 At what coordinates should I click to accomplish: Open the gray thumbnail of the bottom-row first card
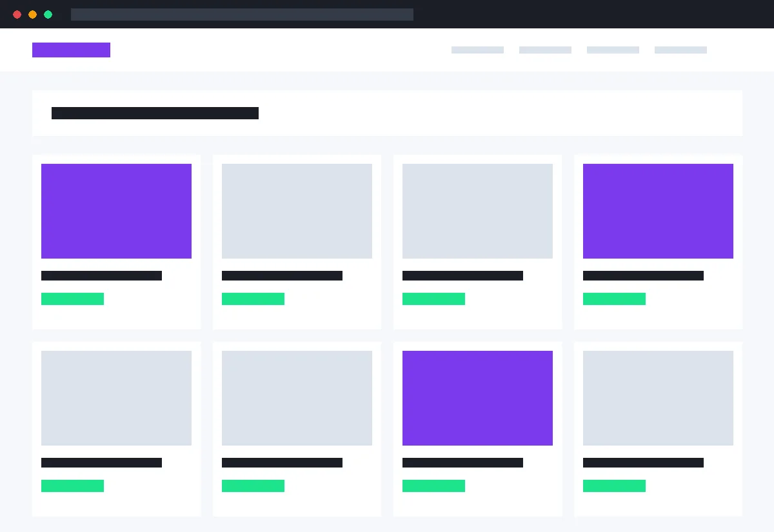coord(116,398)
